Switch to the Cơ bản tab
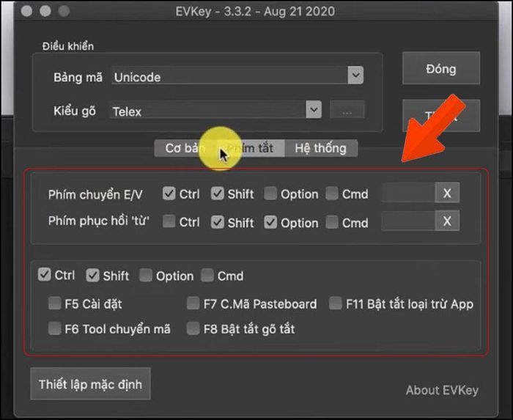This screenshot has width=513, height=420. click(x=186, y=148)
